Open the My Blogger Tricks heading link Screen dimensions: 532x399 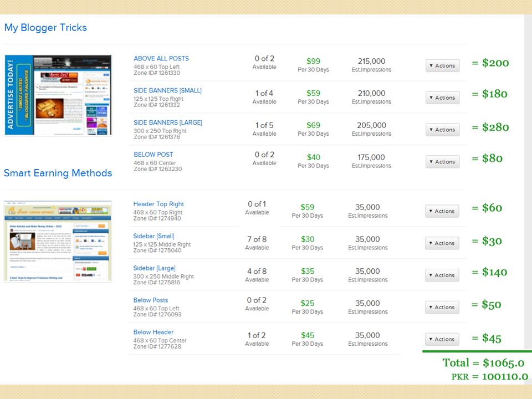tap(45, 28)
